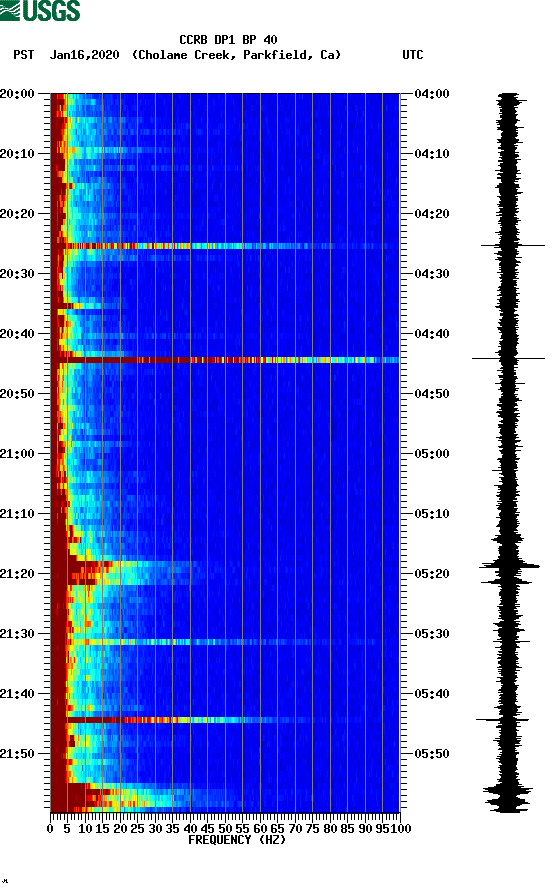Click the '40' frequency axis tick label
The image size is (552, 892).
pos(190,829)
